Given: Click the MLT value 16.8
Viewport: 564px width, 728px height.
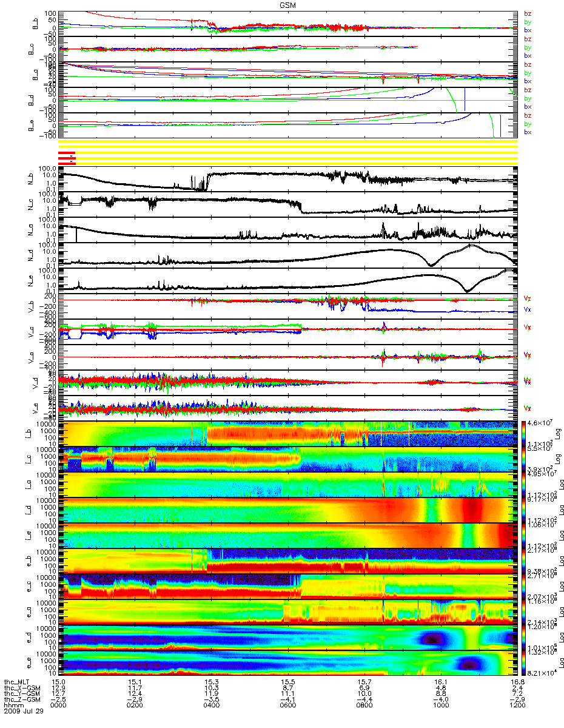Looking at the screenshot, I should coord(517,682).
